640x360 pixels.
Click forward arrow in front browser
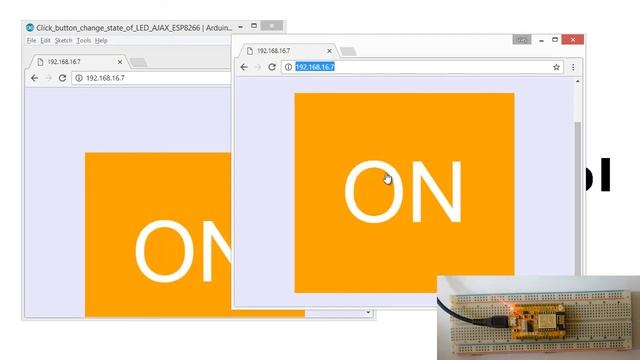tap(258, 67)
